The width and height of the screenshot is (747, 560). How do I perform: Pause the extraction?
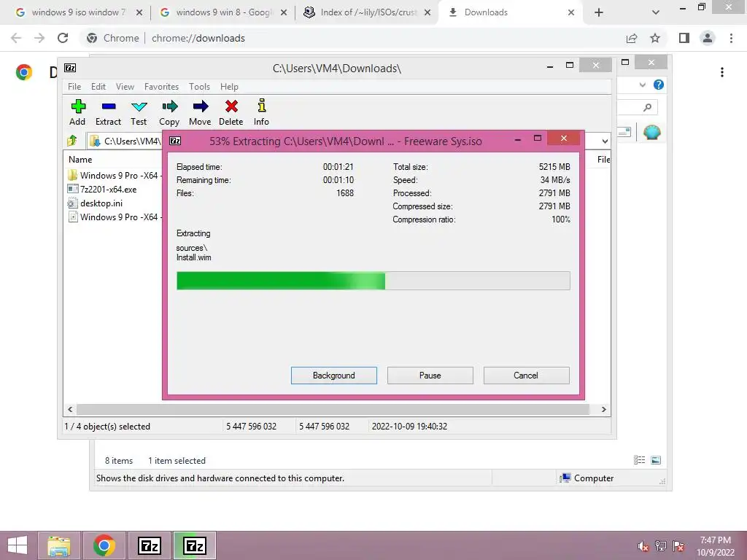430,376
